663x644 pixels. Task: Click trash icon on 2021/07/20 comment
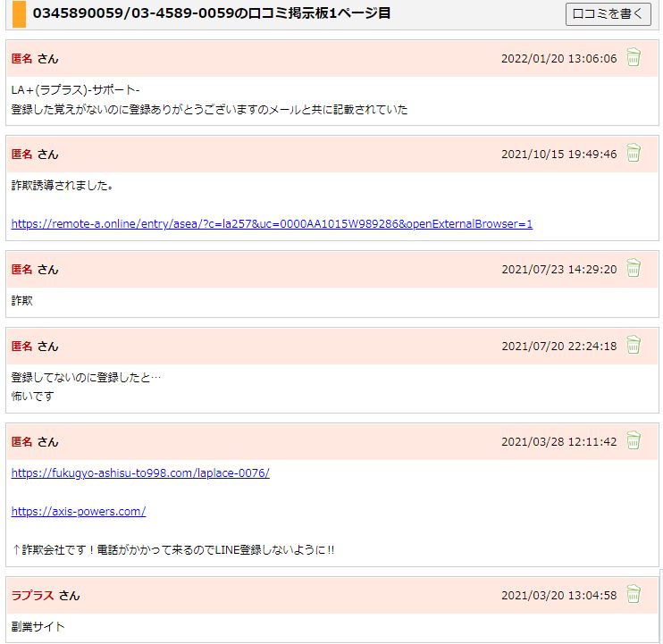[x=634, y=346]
